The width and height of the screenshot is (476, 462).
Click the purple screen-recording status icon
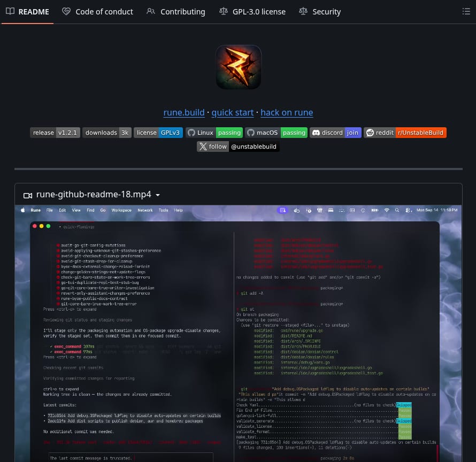[282, 210]
